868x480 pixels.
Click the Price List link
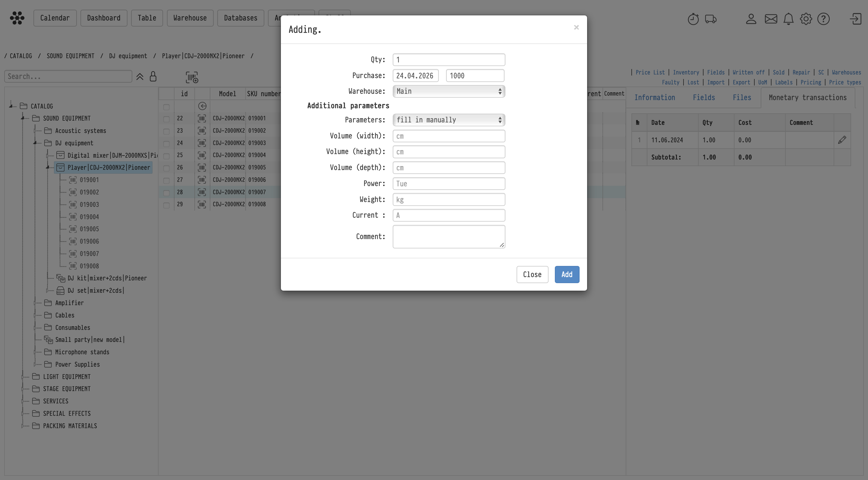click(650, 72)
